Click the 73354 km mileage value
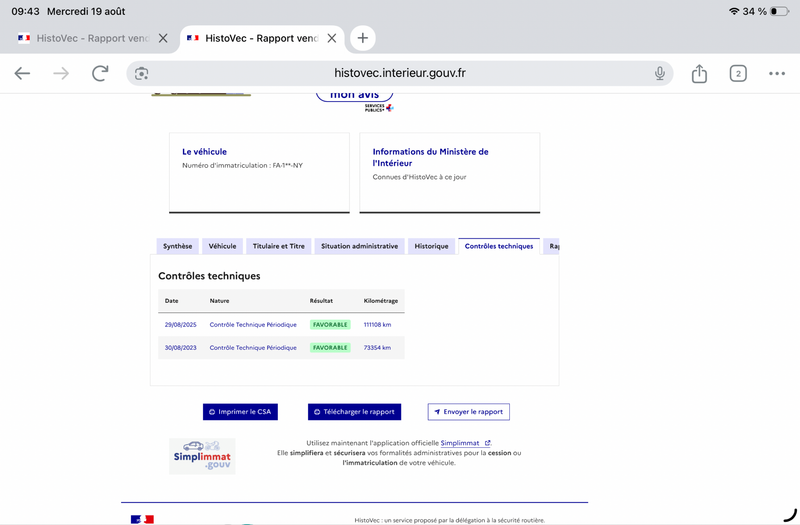Viewport: 800px width, 525px height. click(377, 347)
